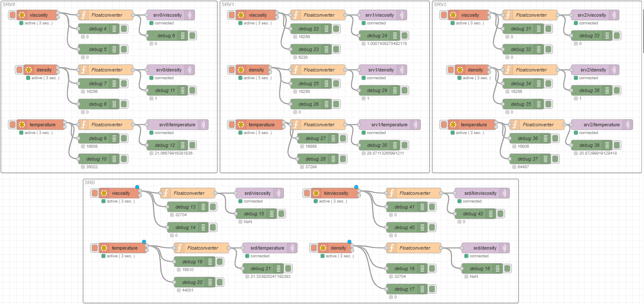The image size is (644, 304).
Task: Toggle the debug 4 node button
Action: pos(124,29)
